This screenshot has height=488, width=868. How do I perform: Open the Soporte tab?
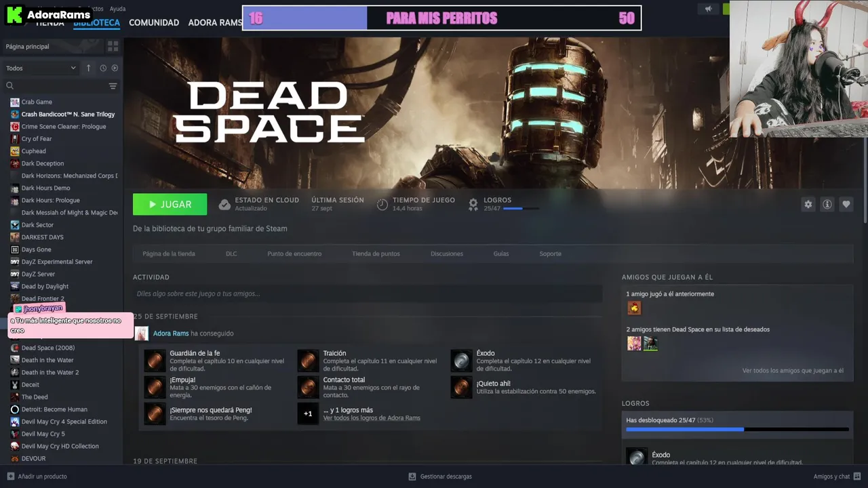[550, 253]
